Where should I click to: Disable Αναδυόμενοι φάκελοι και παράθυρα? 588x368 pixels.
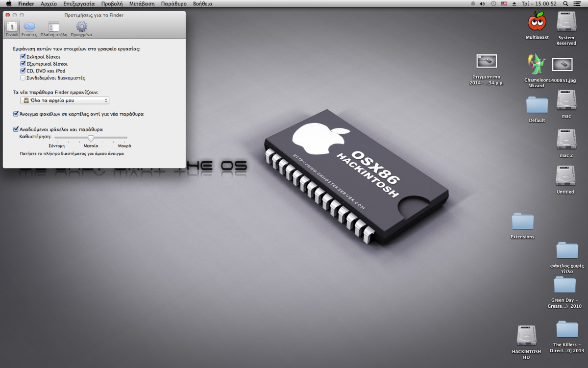(x=16, y=129)
